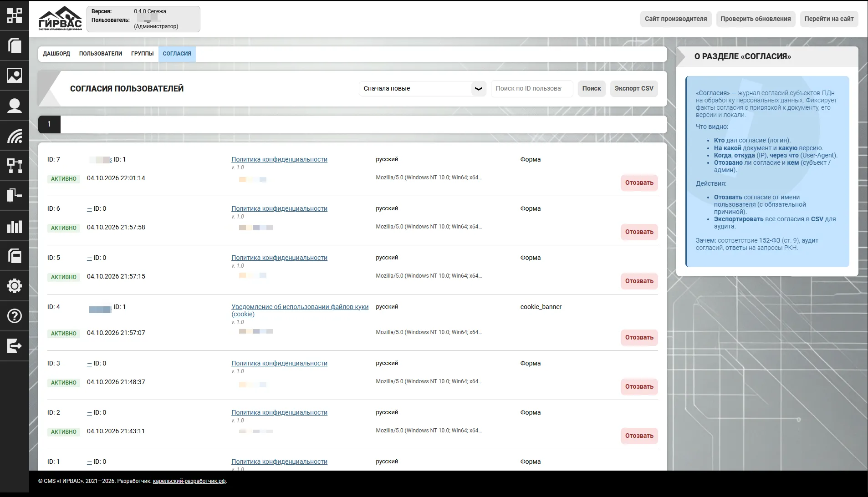Open the structure diagram sidebar icon
The image size is (868, 497).
click(x=15, y=166)
